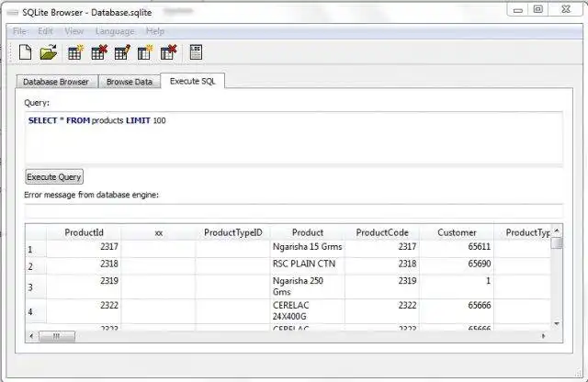
Task: Open a database with the folder icon
Action: (x=49, y=52)
